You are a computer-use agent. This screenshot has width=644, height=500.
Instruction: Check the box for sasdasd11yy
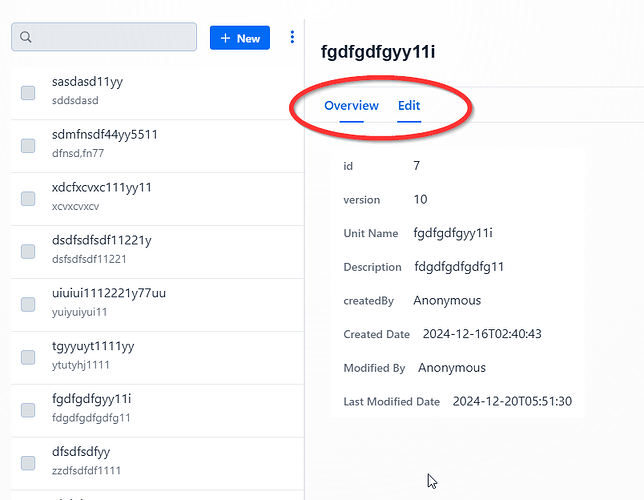click(x=28, y=93)
